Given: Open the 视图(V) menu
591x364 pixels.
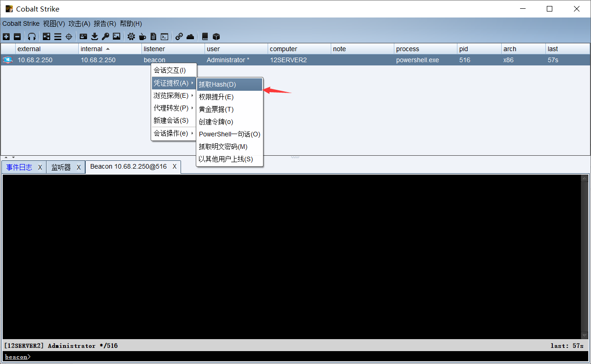Looking at the screenshot, I should (54, 23).
